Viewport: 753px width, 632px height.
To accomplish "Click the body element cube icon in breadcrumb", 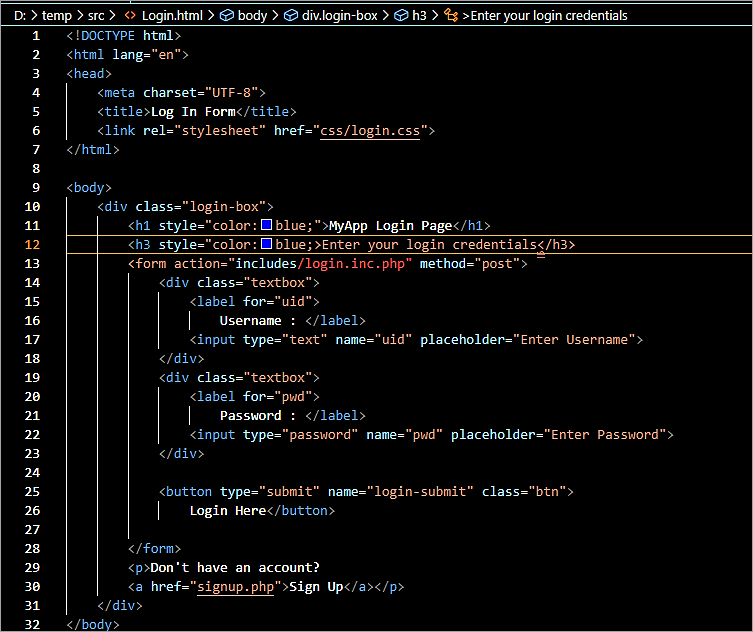I will (x=227, y=15).
